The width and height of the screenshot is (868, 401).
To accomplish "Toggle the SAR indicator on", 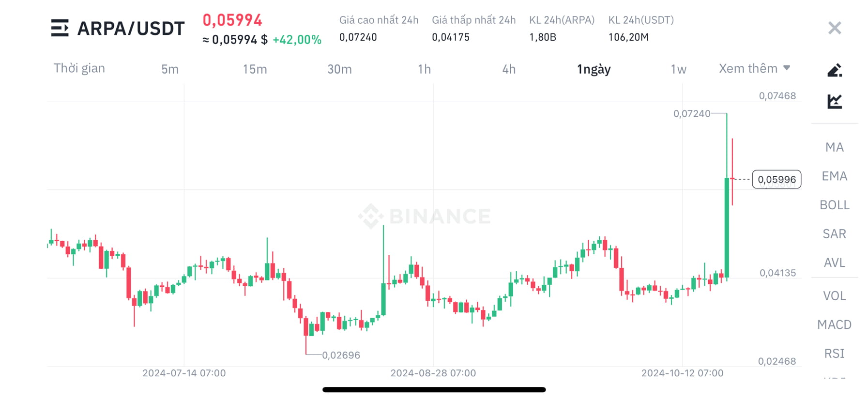I will tap(834, 234).
